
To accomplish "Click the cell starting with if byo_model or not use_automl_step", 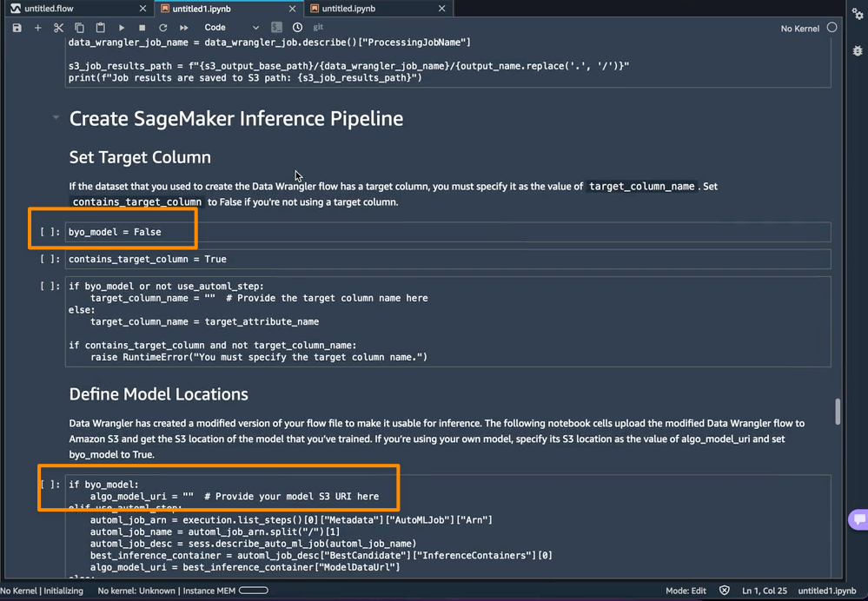I will tap(447, 321).
